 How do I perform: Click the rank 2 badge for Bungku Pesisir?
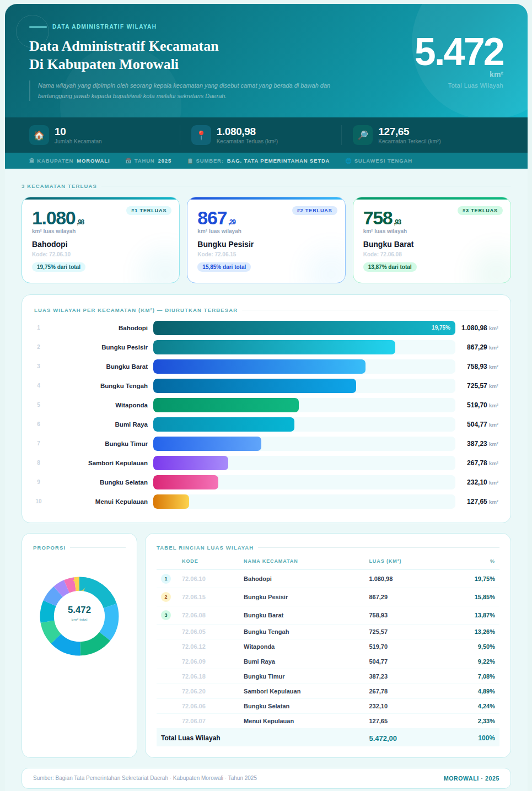[x=166, y=597]
